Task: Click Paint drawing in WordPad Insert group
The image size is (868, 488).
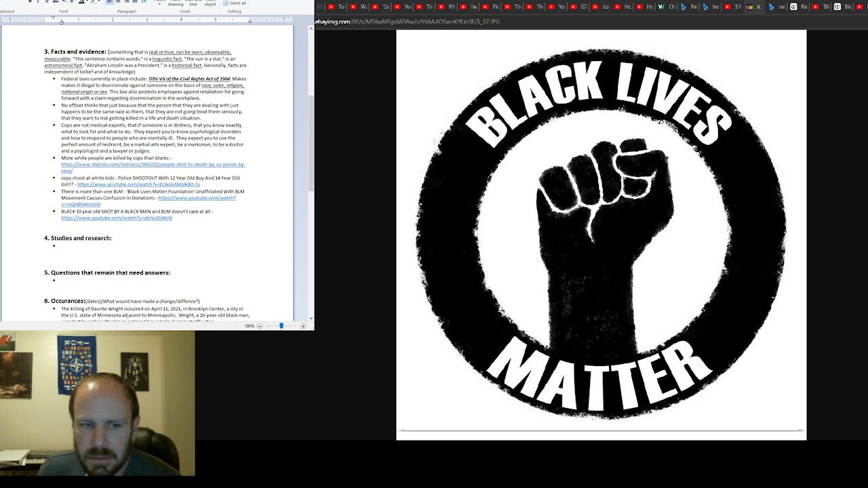Action: click(x=176, y=3)
